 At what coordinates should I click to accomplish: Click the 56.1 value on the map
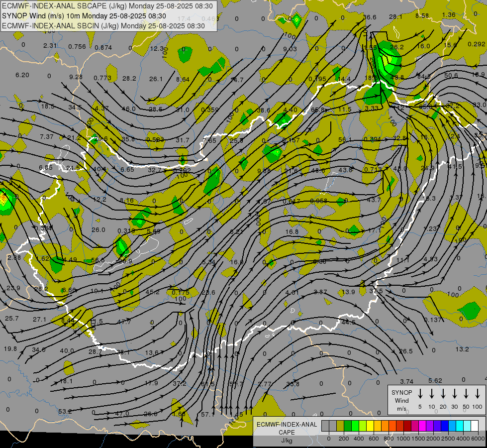(345, 140)
